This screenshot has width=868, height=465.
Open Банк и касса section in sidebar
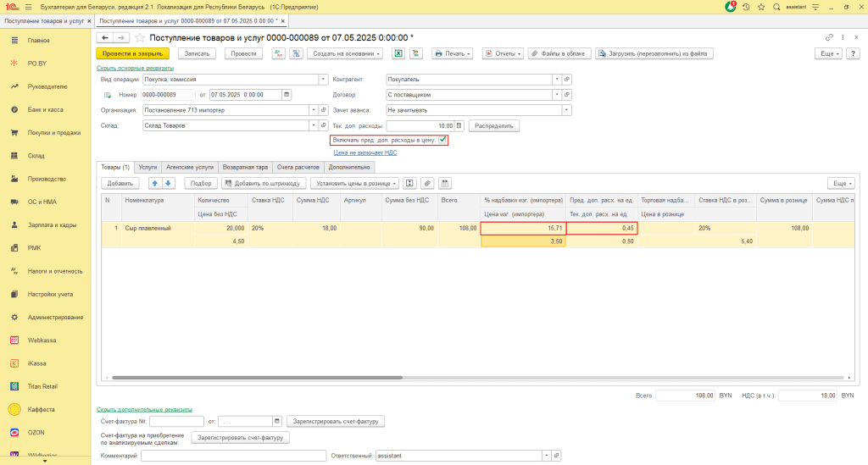click(46, 109)
